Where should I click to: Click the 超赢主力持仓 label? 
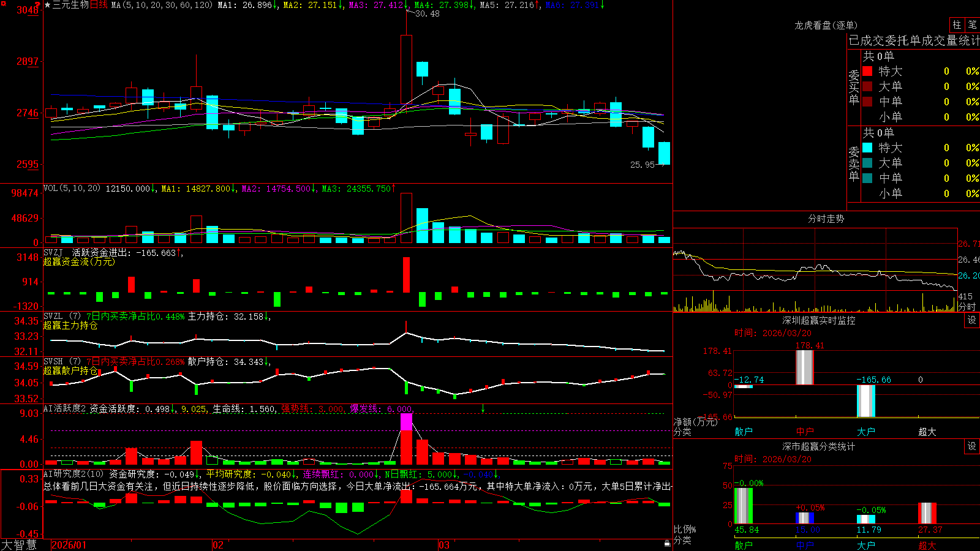click(70, 325)
